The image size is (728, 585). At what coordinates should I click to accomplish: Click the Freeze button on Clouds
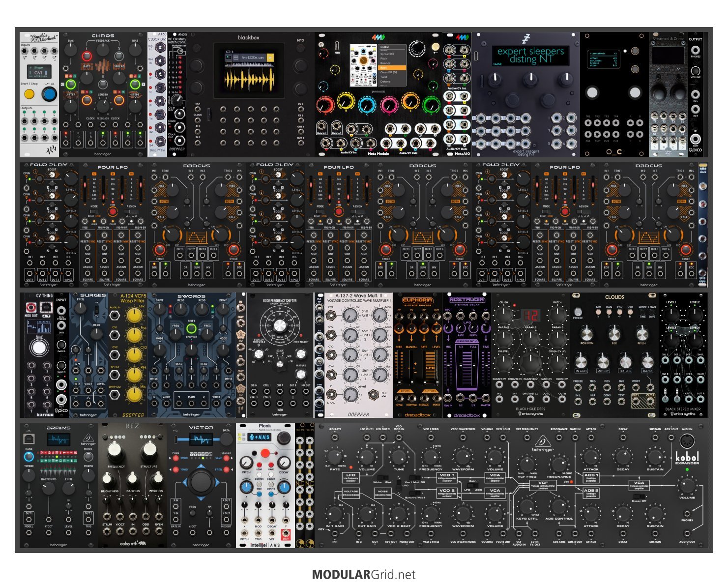[578, 312]
